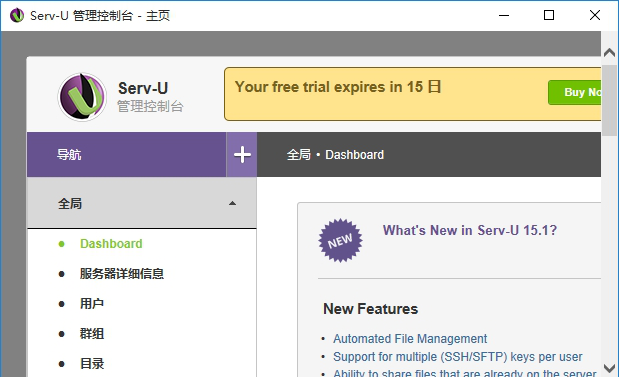Open the 导航 navigation header
Image resolution: width=619 pixels, height=392 pixels.
126,155
